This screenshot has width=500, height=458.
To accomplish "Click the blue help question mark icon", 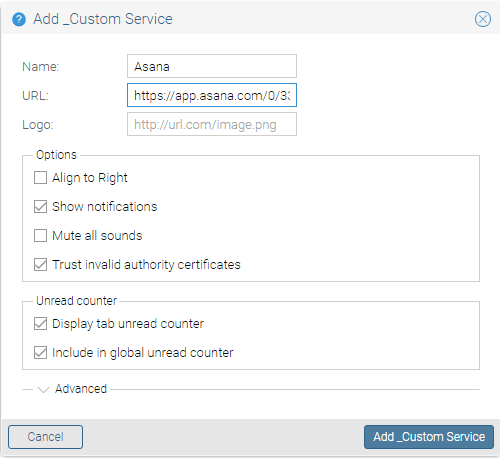I will [19, 19].
